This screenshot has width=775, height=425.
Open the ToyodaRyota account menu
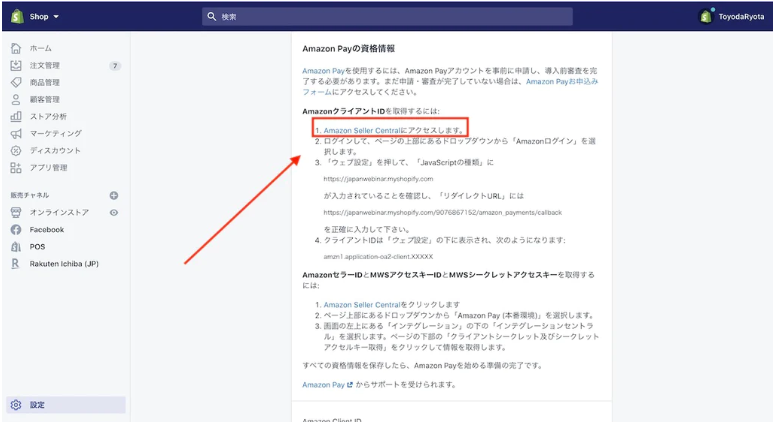[x=732, y=16]
